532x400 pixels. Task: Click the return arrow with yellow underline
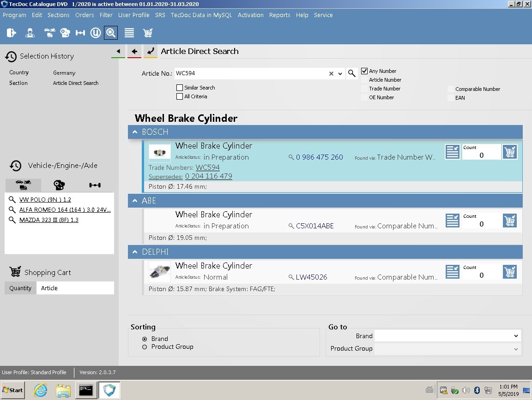point(150,51)
